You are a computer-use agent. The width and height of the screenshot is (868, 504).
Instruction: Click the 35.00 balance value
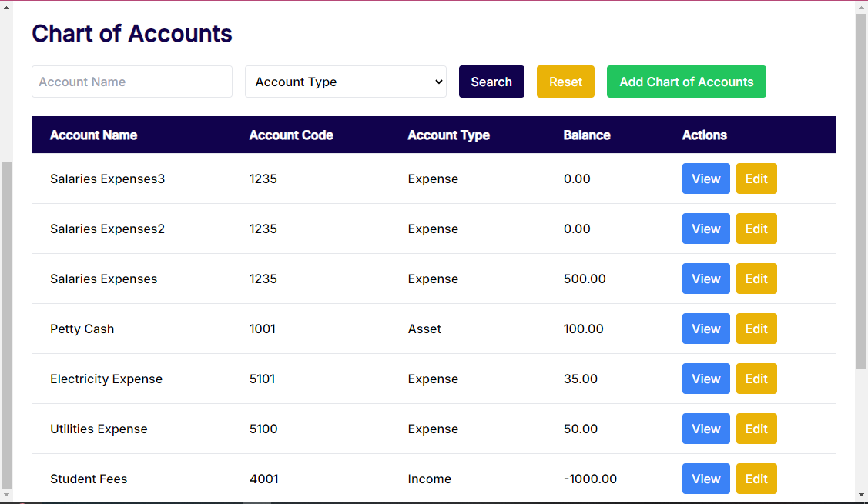pyautogui.click(x=581, y=379)
